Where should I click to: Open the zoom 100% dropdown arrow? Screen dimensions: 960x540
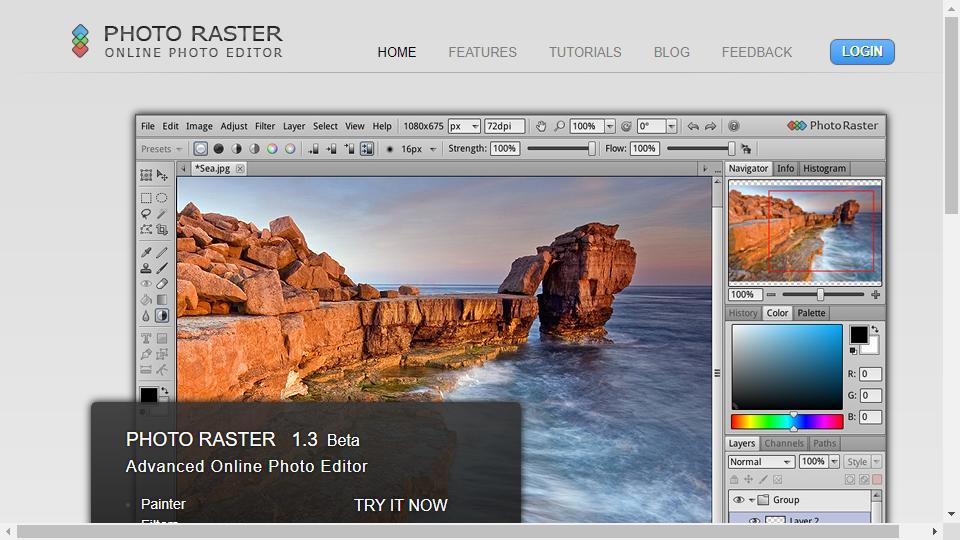(610, 126)
